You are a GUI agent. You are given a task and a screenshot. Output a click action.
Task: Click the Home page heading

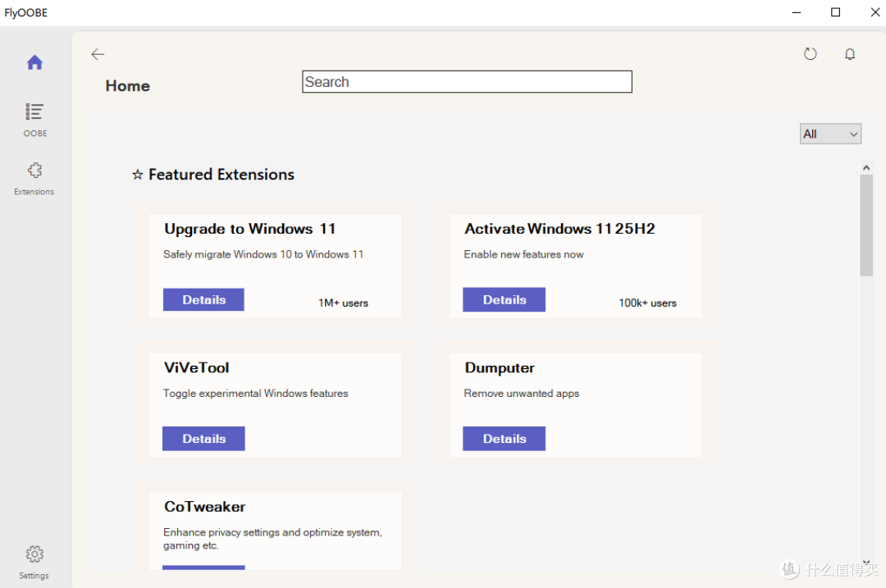[128, 86]
